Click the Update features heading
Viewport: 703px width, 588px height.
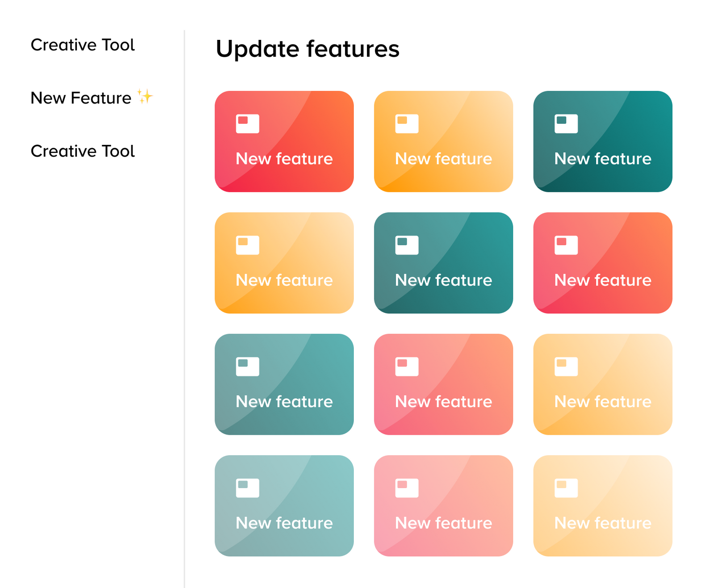pyautogui.click(x=307, y=49)
